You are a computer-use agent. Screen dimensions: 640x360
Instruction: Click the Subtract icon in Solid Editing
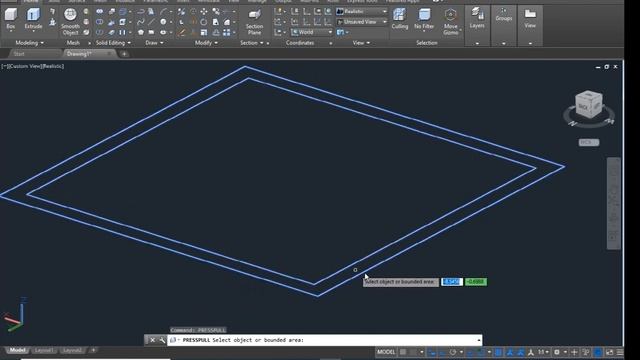click(x=100, y=22)
